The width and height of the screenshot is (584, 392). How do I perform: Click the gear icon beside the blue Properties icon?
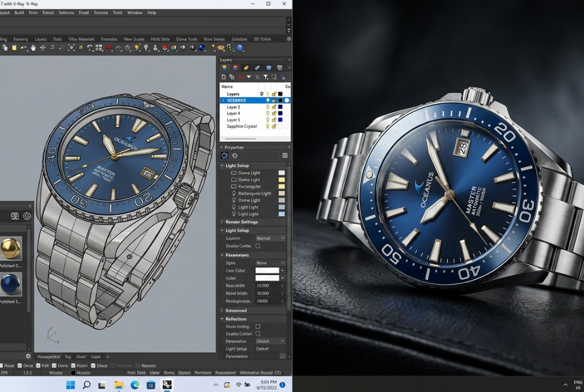(234, 156)
